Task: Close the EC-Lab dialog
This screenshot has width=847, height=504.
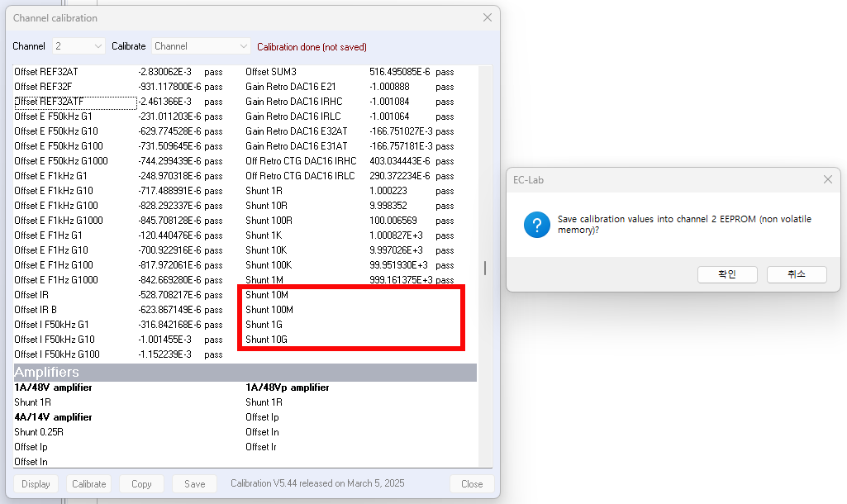Action: 827,179
